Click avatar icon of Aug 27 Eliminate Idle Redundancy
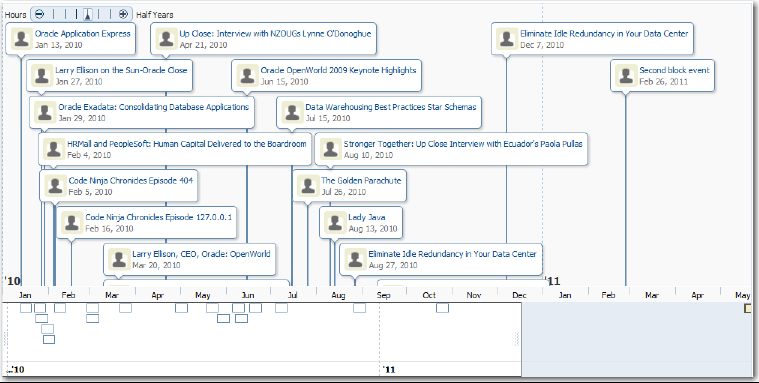The height and width of the screenshot is (383, 759). coord(355,260)
